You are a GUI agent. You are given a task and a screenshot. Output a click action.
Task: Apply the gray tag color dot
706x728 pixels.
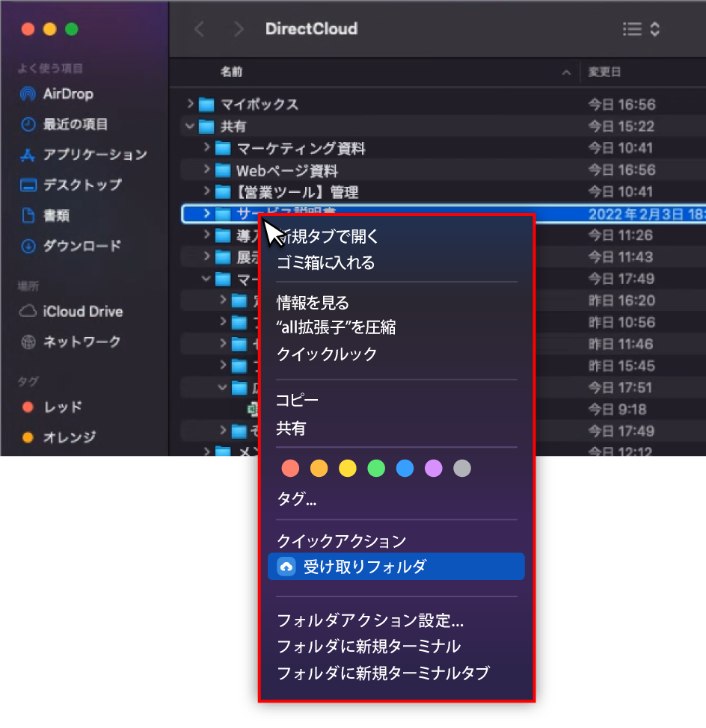pos(462,469)
